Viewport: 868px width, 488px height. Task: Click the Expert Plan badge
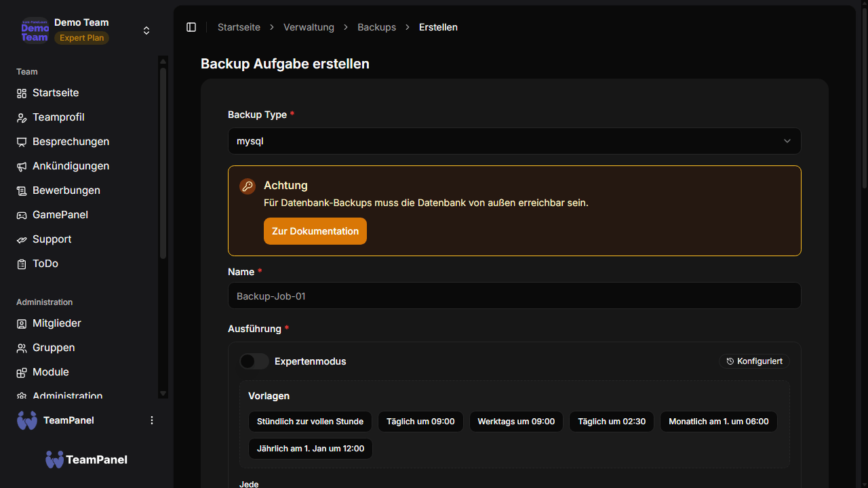coord(81,38)
